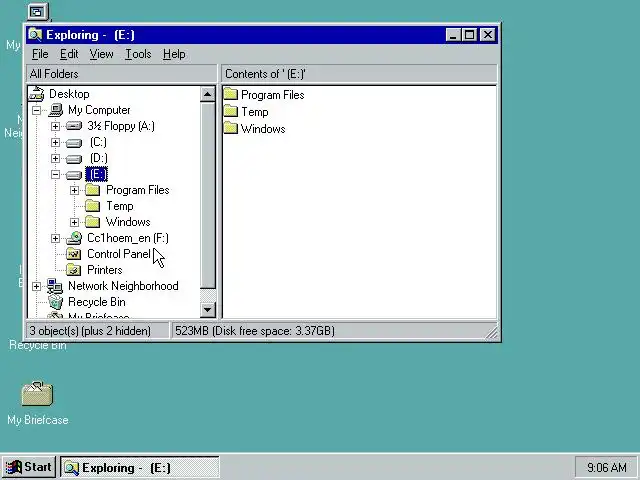Open the Tools menu

[138, 54]
